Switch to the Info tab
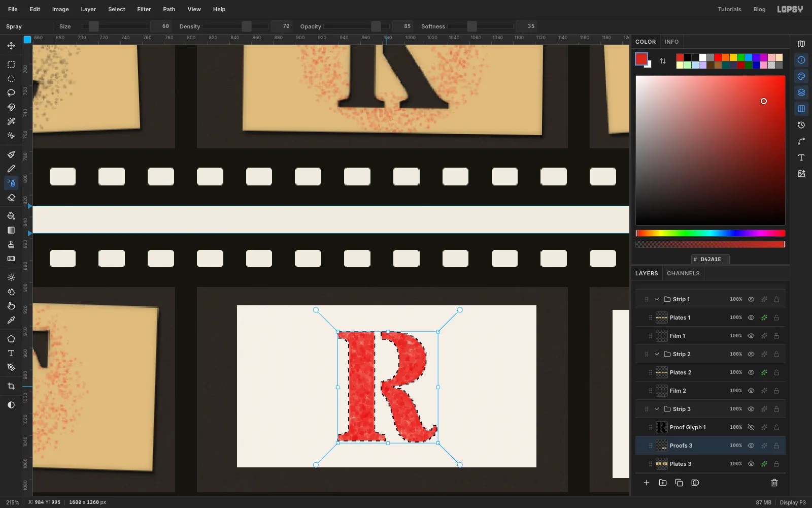Image resolution: width=812 pixels, height=508 pixels. (x=671, y=42)
